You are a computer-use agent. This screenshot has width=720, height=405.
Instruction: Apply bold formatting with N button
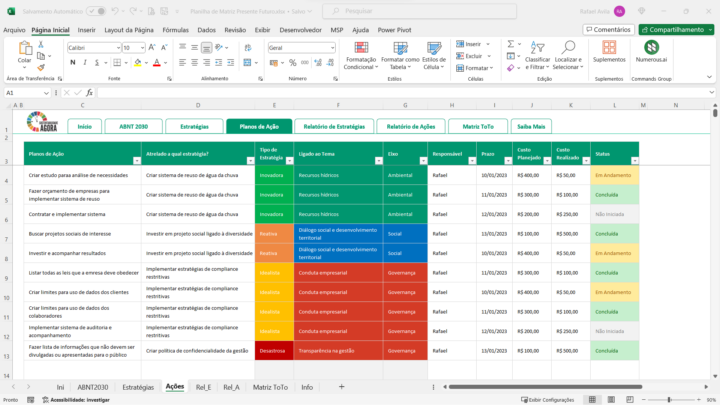(x=73, y=62)
